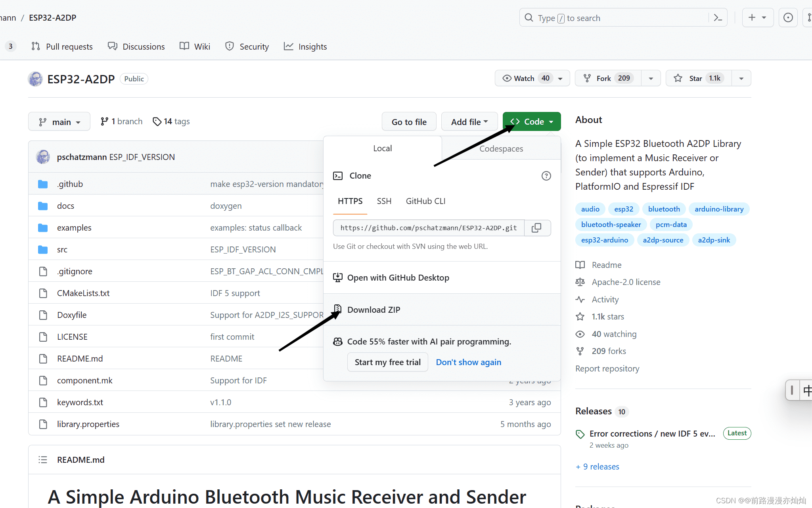The image size is (812, 508).
Task: Open the .github folder
Action: [x=70, y=184]
